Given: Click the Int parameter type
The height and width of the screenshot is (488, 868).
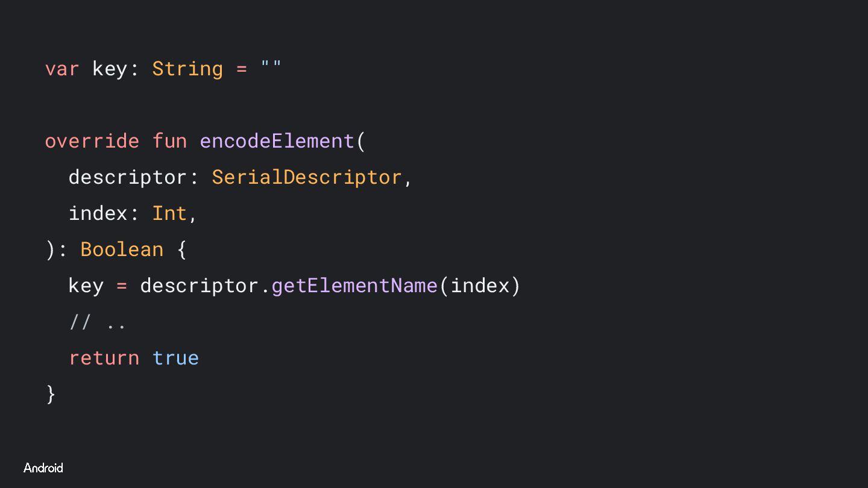Looking at the screenshot, I should 169,213.
